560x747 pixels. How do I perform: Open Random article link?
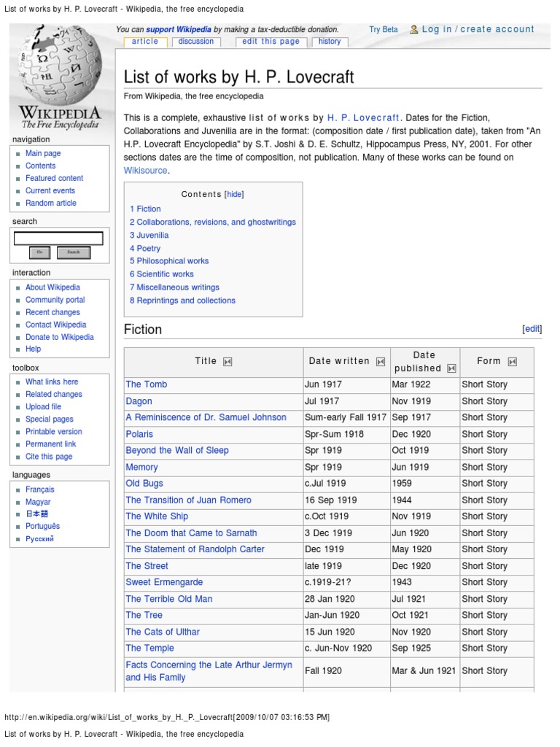click(51, 203)
